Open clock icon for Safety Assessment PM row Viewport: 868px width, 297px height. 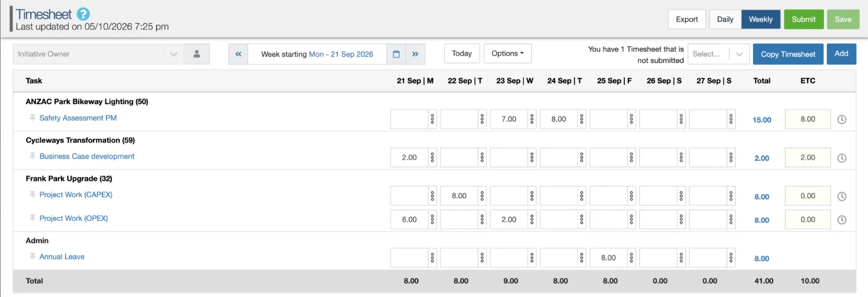click(842, 119)
